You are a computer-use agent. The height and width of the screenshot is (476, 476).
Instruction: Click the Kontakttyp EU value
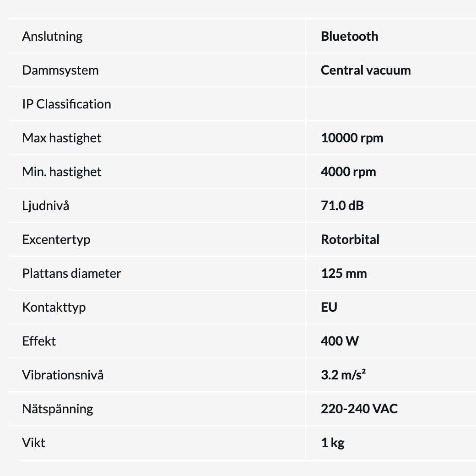point(329,307)
